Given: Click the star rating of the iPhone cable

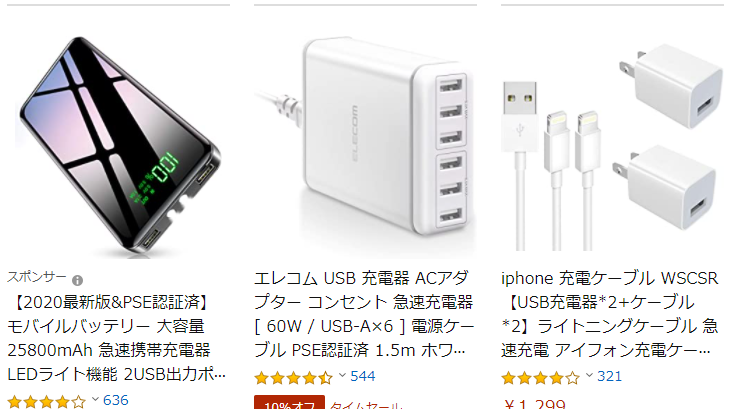Looking at the screenshot, I should tap(541, 378).
